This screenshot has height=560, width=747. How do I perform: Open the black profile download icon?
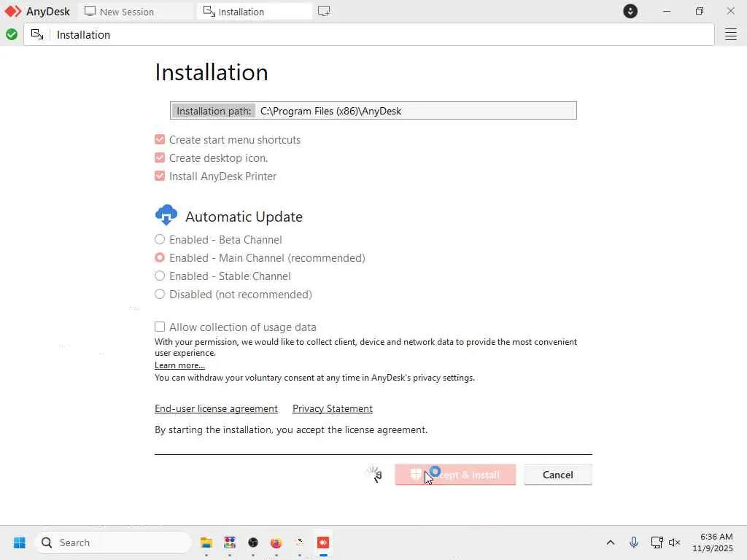click(630, 11)
